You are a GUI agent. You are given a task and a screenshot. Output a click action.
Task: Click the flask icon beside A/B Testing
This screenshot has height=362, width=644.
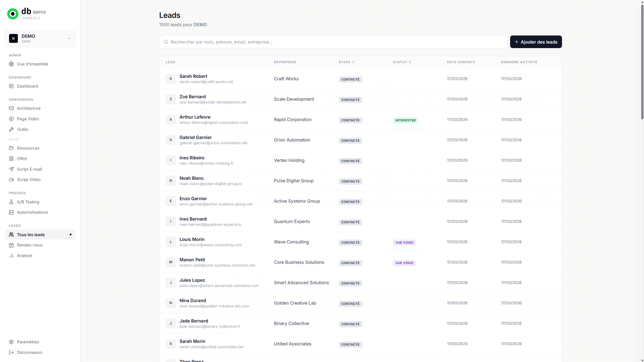point(11,202)
